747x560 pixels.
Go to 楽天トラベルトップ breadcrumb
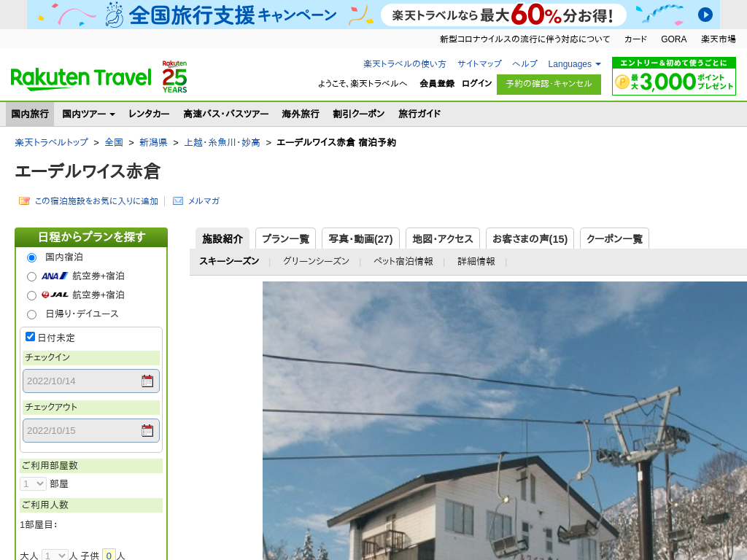[52, 142]
